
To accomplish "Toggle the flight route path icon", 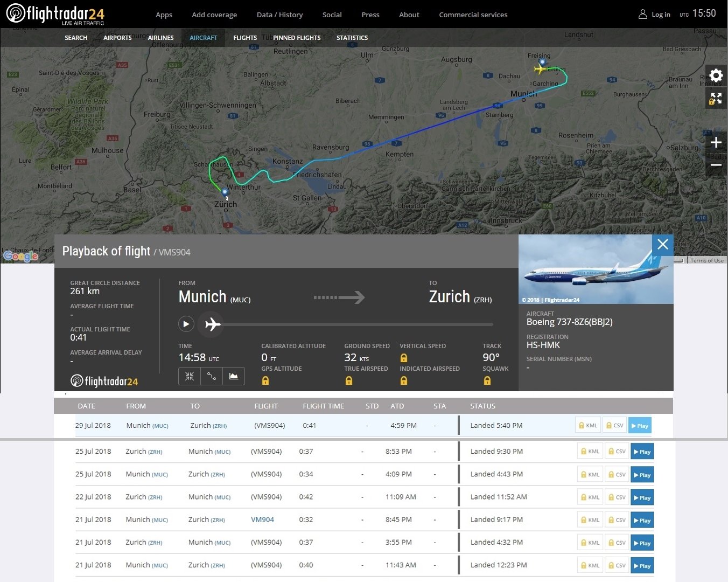I will point(212,376).
